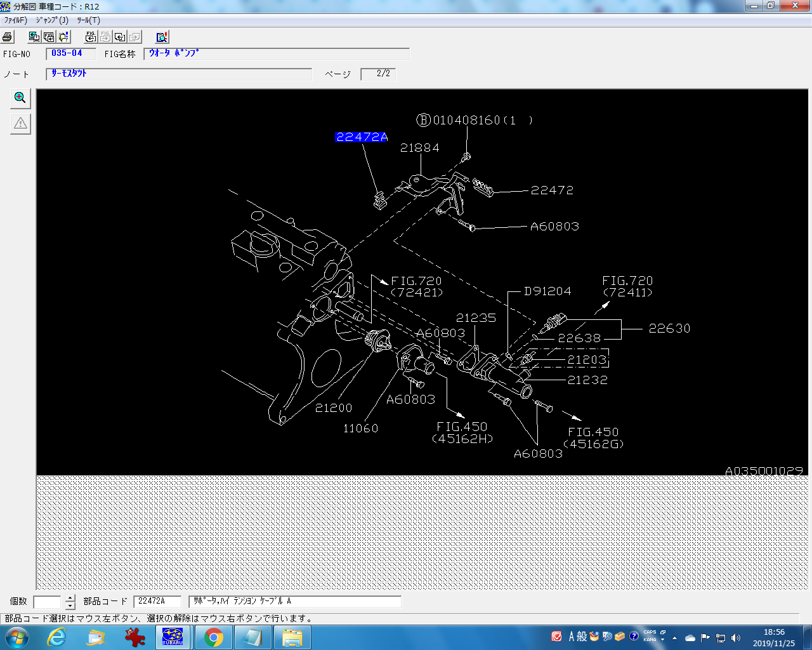Go to next FIG (greyed) icon
812x650 pixels.
point(105,37)
